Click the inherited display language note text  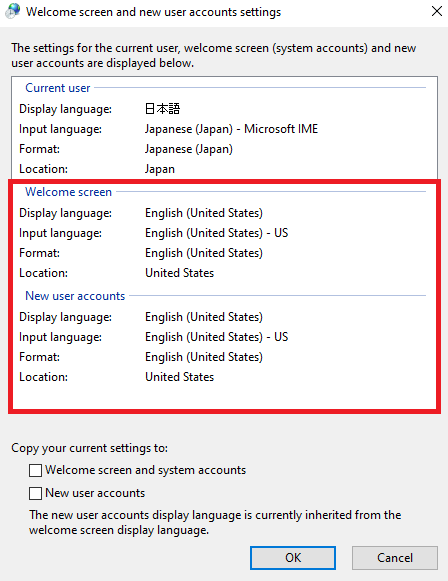point(215,522)
